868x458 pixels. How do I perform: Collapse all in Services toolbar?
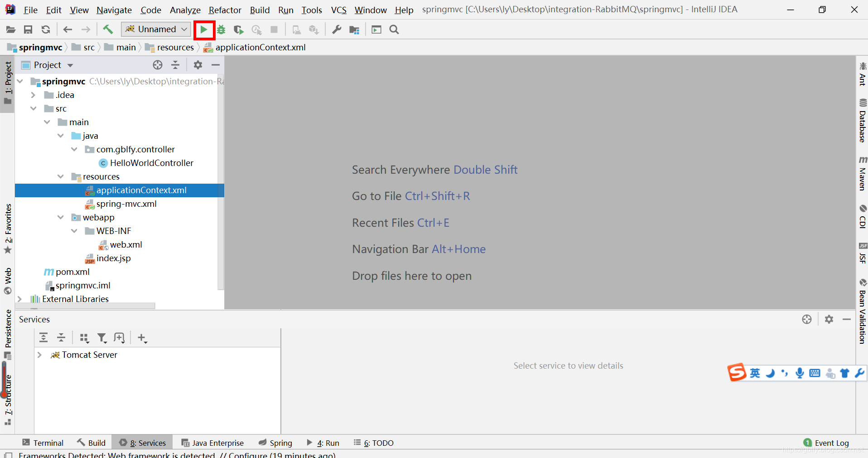pos(61,337)
